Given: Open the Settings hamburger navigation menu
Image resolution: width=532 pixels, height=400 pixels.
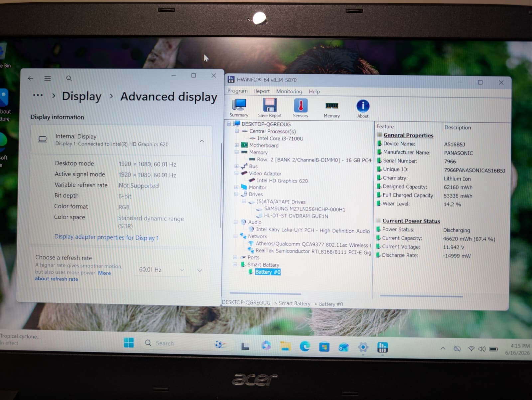Looking at the screenshot, I should coord(48,78).
